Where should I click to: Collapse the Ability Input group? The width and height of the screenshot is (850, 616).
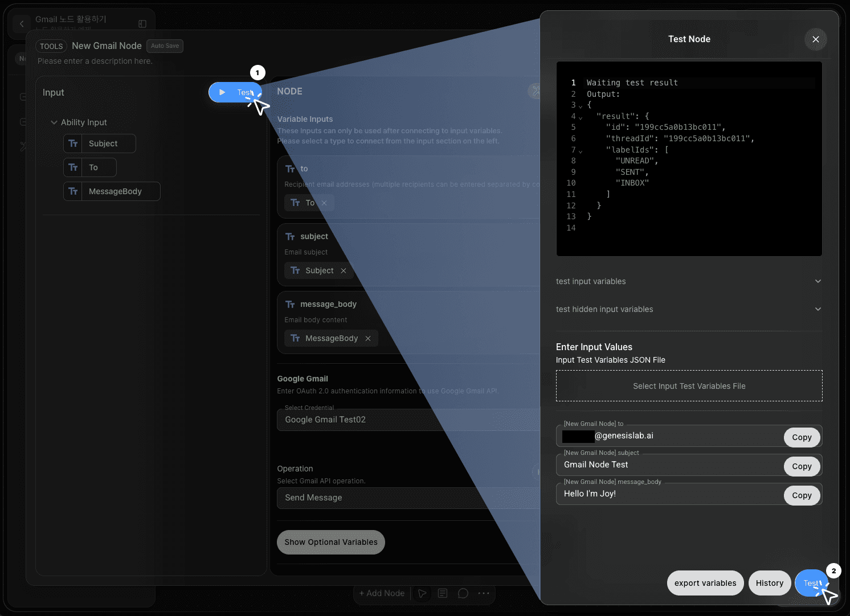[x=54, y=122]
